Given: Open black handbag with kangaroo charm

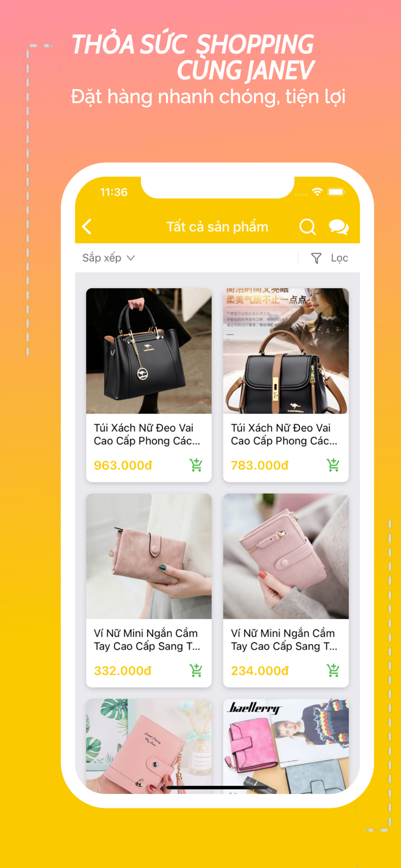Looking at the screenshot, I should (x=149, y=351).
